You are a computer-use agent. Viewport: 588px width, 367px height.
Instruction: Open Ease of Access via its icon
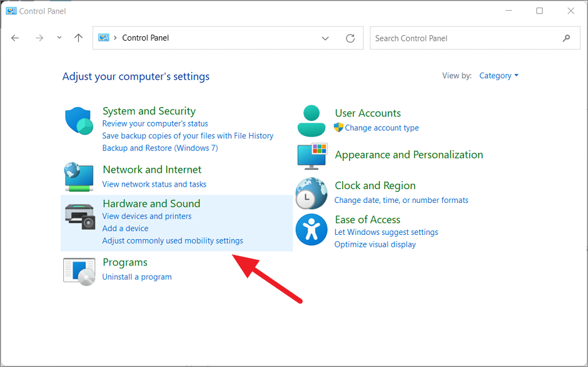[x=312, y=227]
